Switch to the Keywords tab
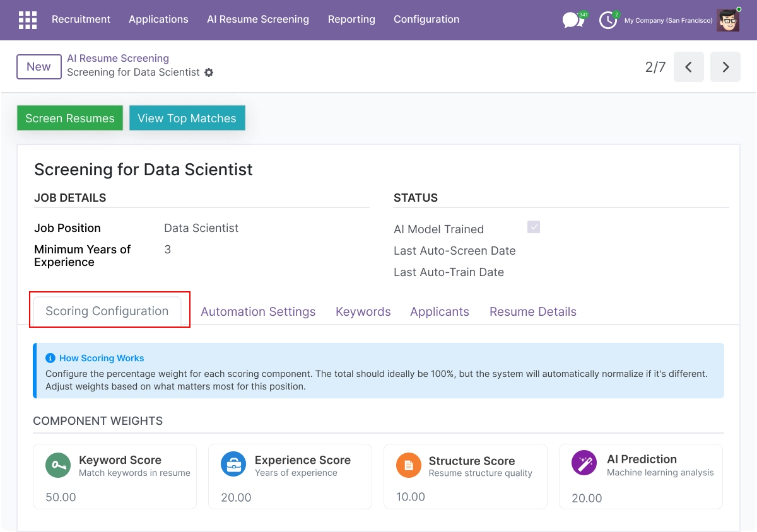 coord(363,311)
